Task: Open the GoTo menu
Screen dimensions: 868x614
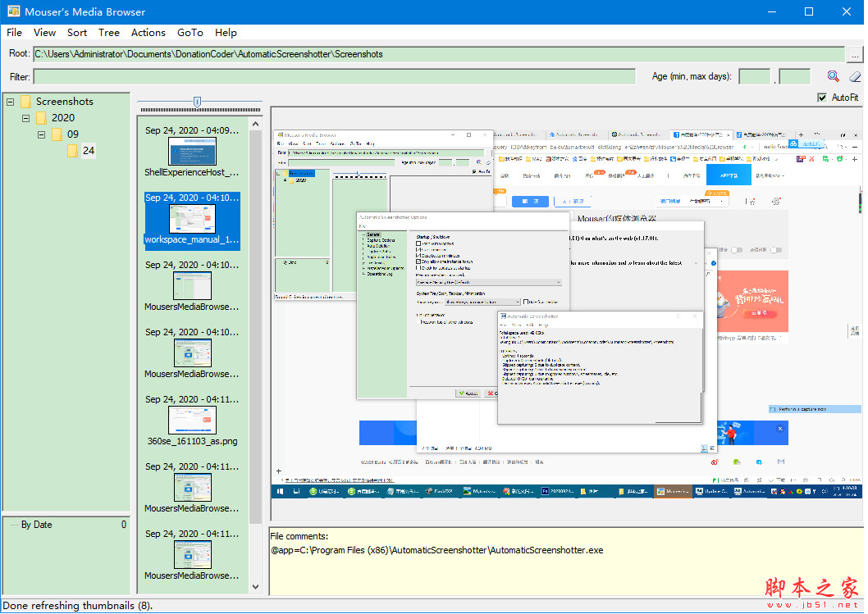Action: (190, 33)
